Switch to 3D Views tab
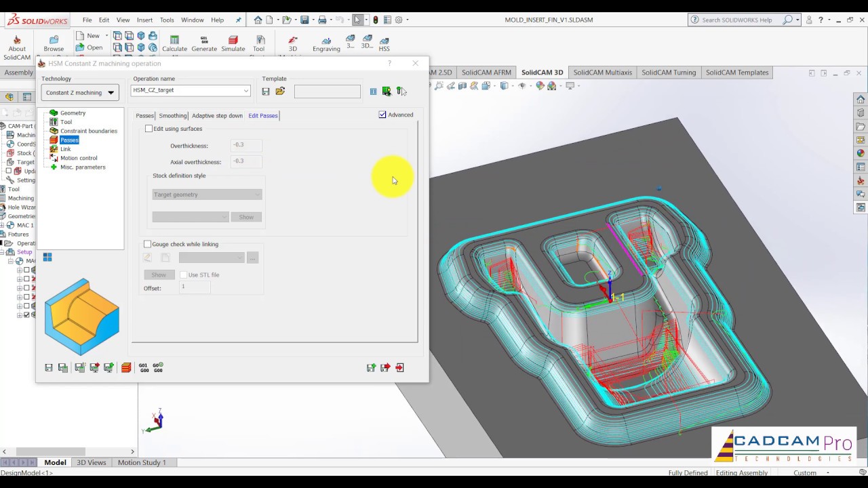 (x=91, y=462)
